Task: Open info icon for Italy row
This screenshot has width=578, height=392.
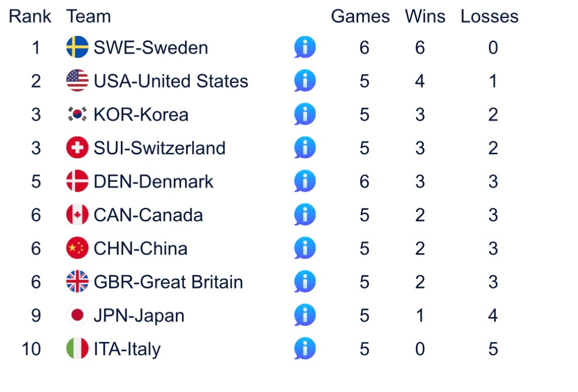Action: [305, 349]
